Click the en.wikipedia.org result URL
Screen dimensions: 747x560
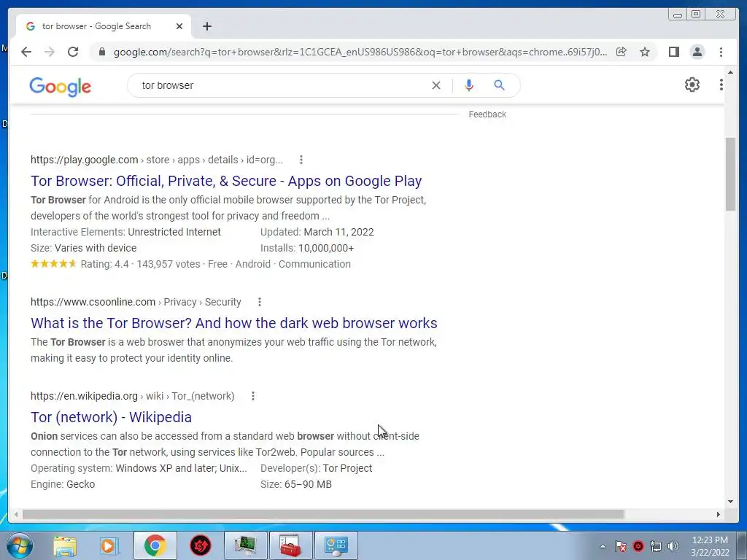point(133,396)
